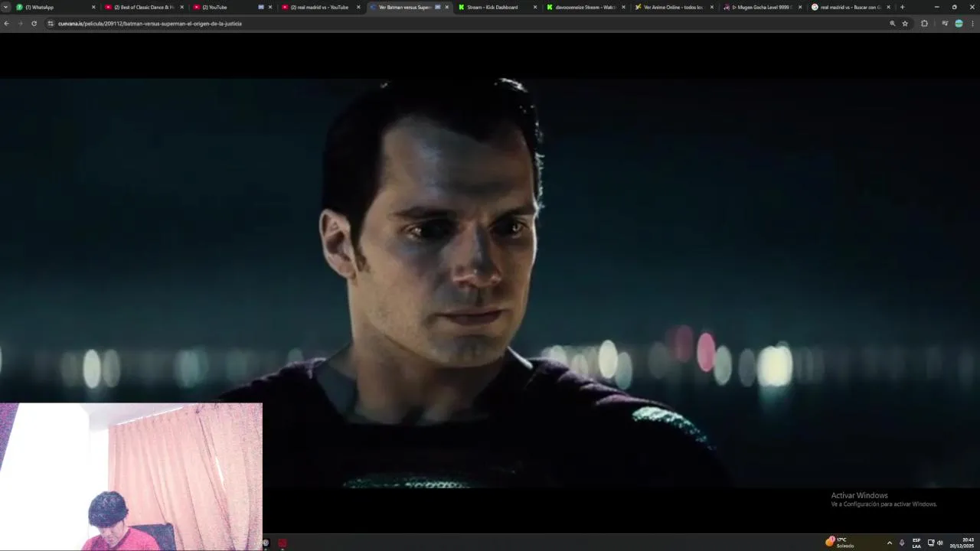Close the WhatsApp tab
980x551 pixels.
tap(93, 7)
